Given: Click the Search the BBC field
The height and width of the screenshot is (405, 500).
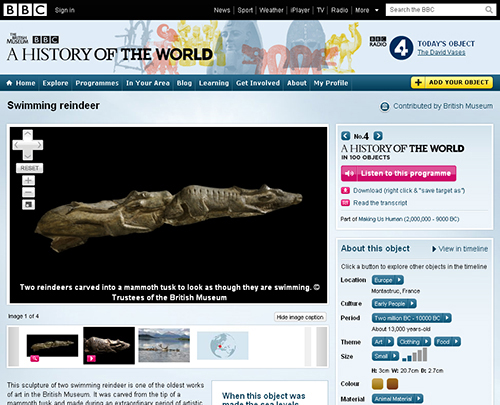Looking at the screenshot, I should click(435, 10).
